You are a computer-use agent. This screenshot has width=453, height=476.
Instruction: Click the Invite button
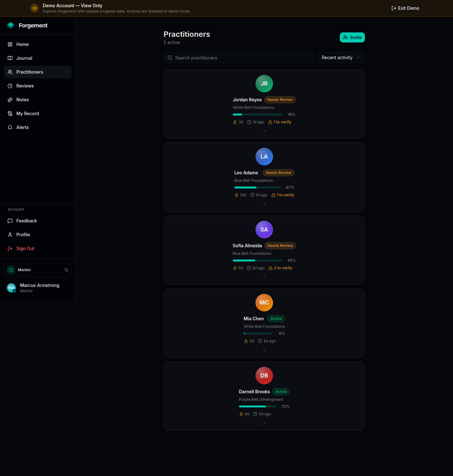352,37
